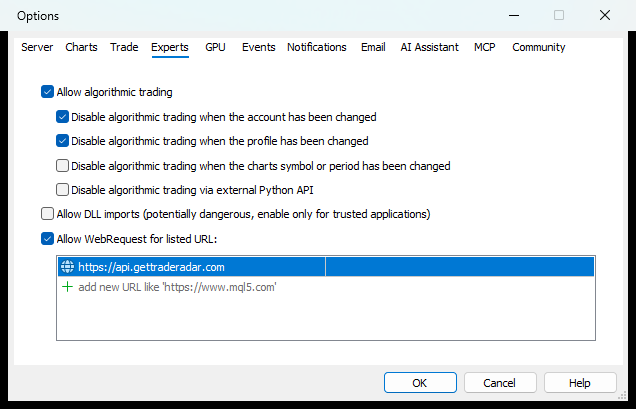636x409 pixels.
Task: Open the Notifications tab
Action: (317, 47)
